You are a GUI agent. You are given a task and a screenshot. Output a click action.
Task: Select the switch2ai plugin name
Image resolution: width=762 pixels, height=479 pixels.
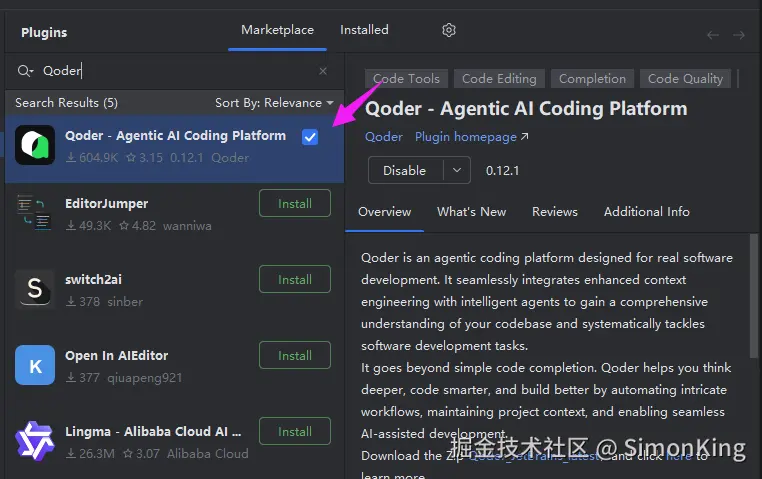pos(93,279)
